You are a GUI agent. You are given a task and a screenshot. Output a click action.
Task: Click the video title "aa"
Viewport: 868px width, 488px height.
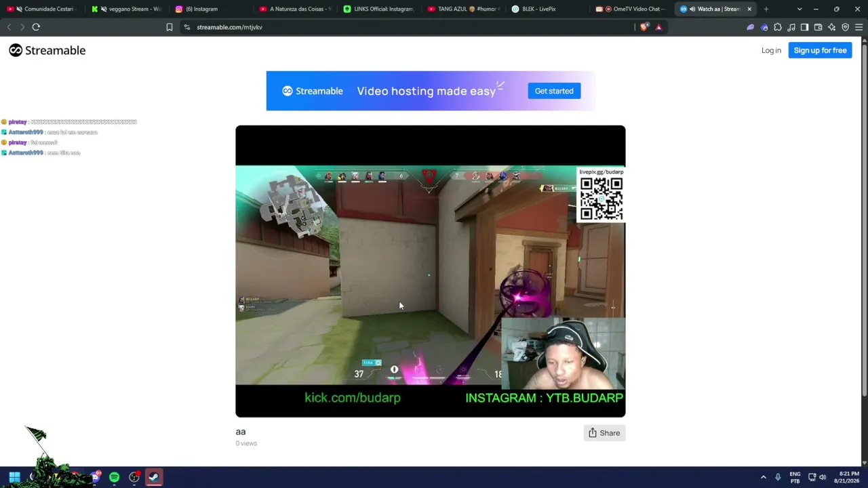click(x=241, y=432)
